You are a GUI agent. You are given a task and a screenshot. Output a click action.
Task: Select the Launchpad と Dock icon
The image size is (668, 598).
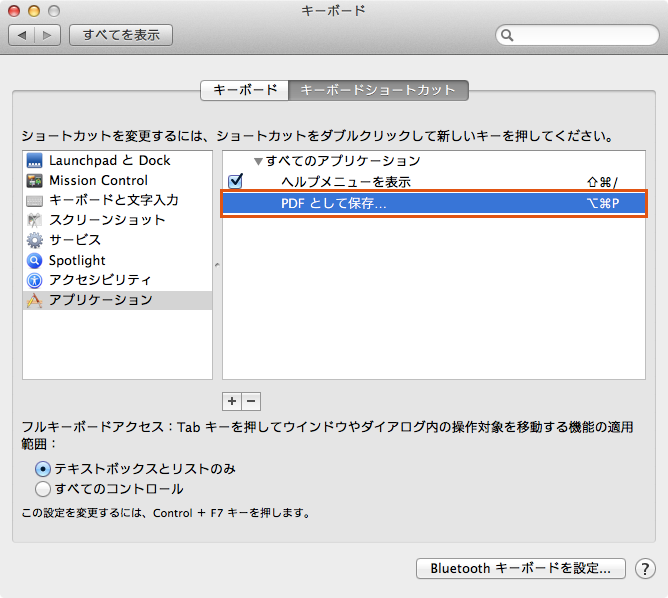35,161
